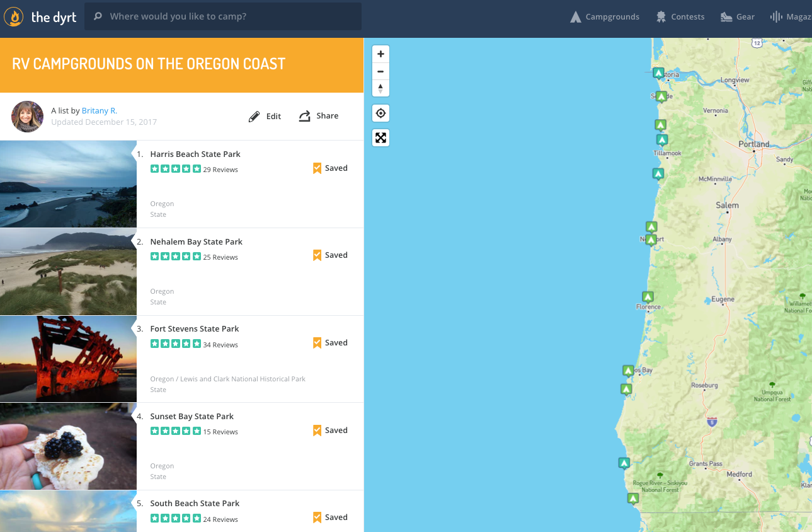Reset map bearing with compass button

point(380,88)
